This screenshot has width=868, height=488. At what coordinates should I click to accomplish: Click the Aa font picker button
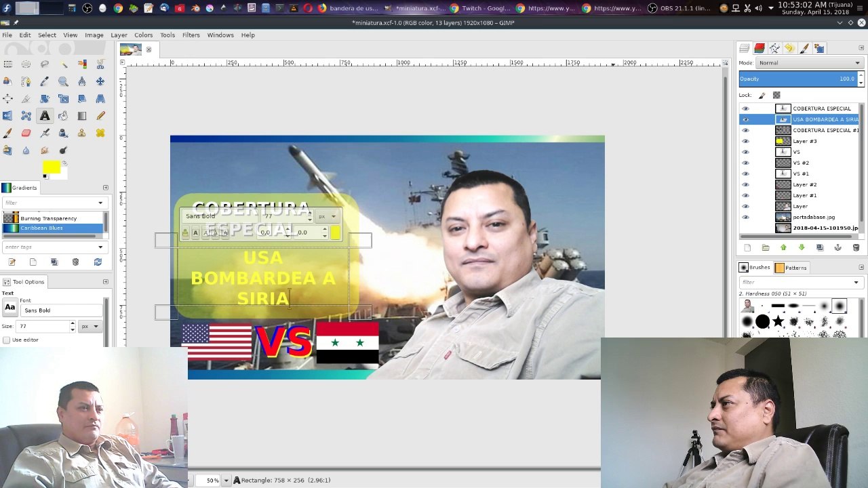[x=10, y=308]
